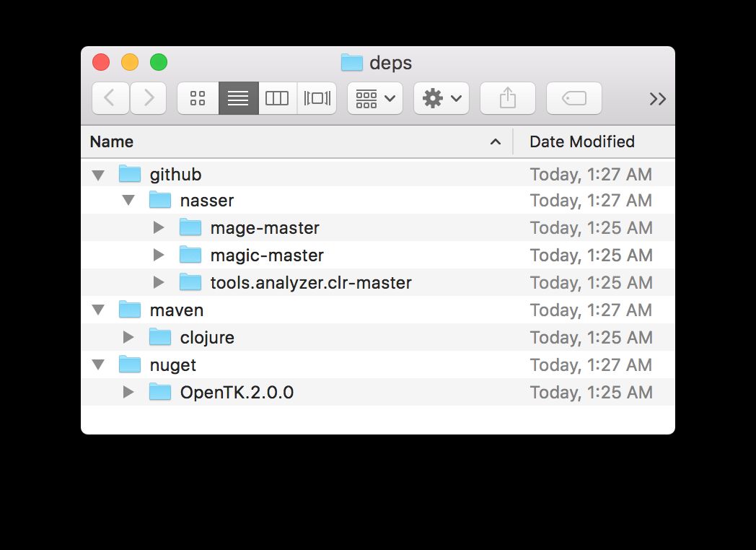
Task: Expand the tools.analyzer.clr-master folder triangle
Action: (159, 283)
